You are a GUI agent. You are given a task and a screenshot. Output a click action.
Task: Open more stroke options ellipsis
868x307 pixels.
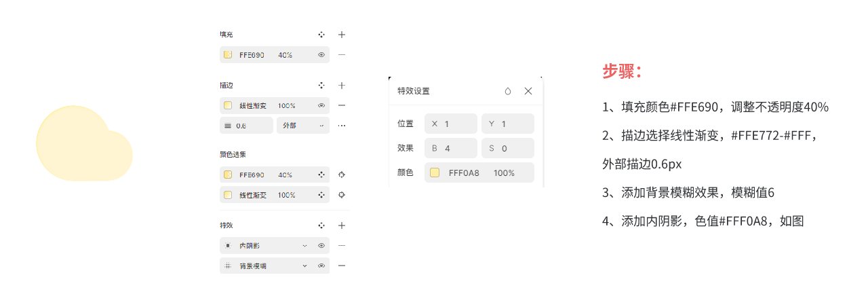(x=342, y=126)
